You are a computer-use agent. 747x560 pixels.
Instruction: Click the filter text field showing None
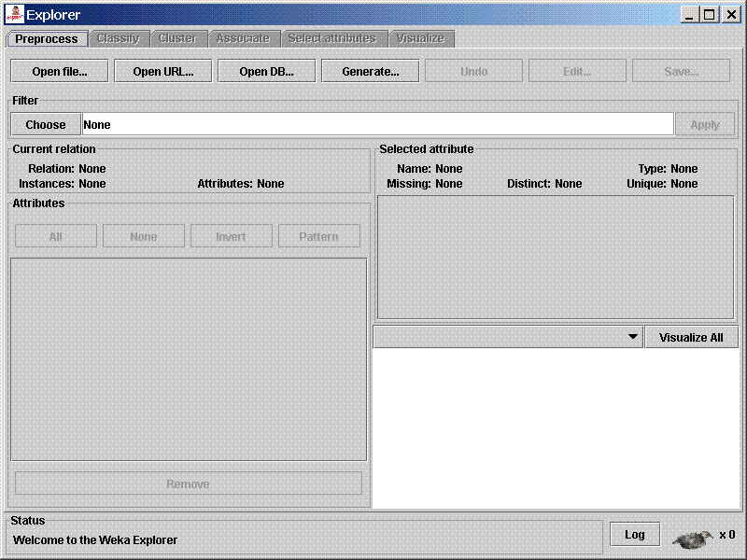(x=378, y=125)
